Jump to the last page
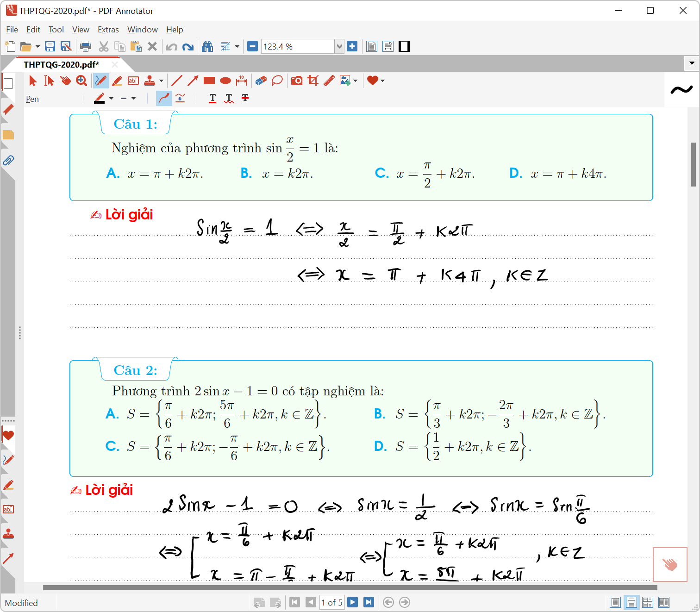Viewport: 700px width, 612px height. [x=369, y=602]
